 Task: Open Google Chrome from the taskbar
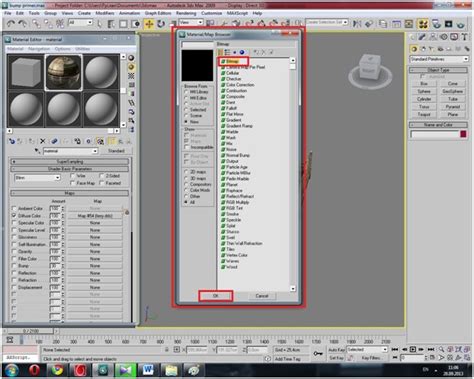coord(57,370)
